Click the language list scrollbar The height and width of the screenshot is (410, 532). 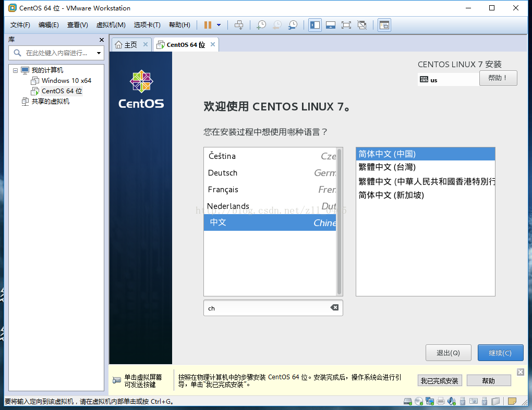click(339, 221)
